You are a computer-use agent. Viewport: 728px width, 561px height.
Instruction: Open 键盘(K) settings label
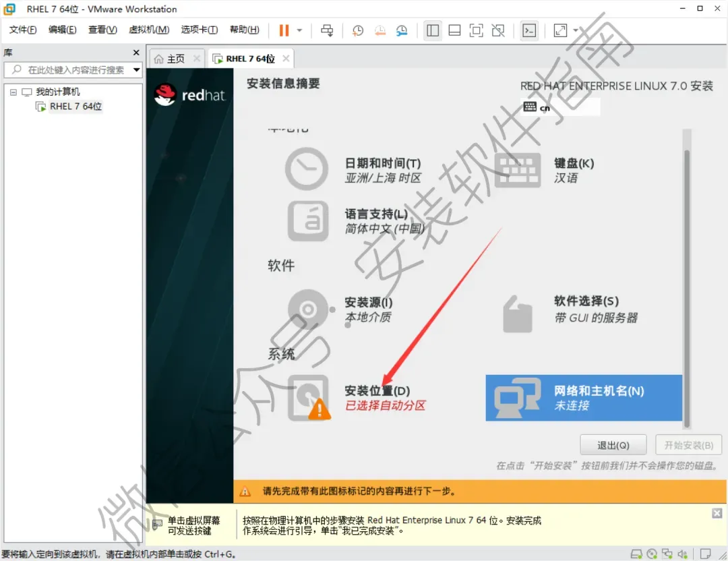click(574, 163)
